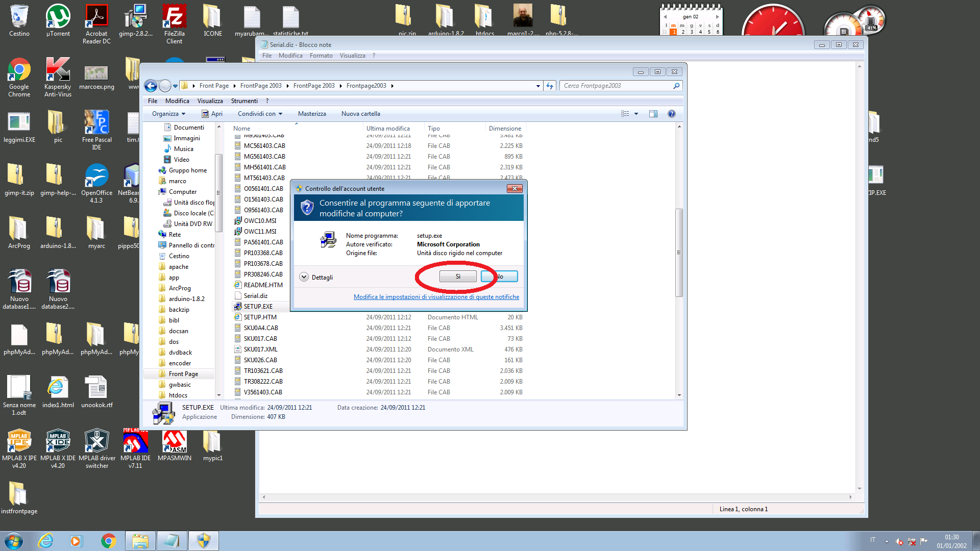The width and height of the screenshot is (980, 551).
Task: Click the UAC shield taskbar icon
Action: (x=204, y=541)
